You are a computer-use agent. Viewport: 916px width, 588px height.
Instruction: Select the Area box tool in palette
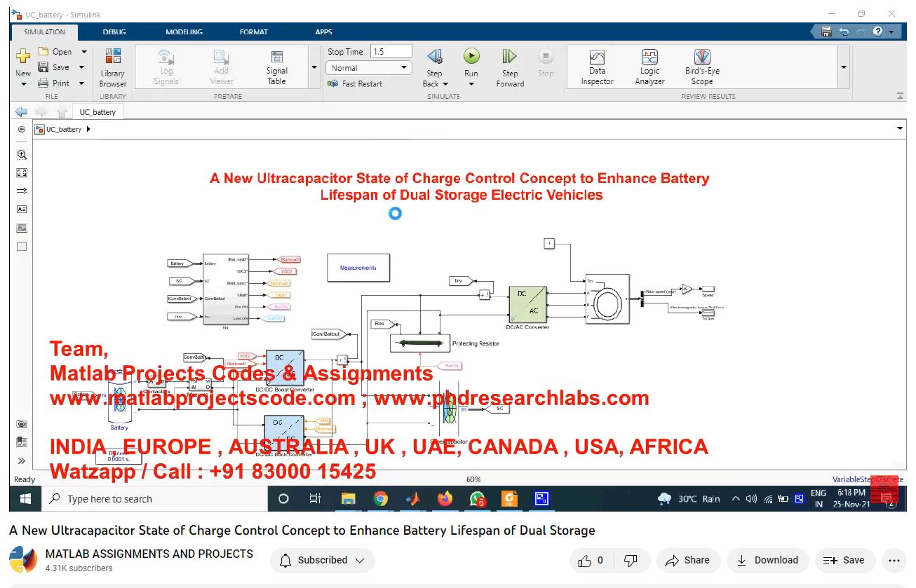pyautogui.click(x=22, y=246)
